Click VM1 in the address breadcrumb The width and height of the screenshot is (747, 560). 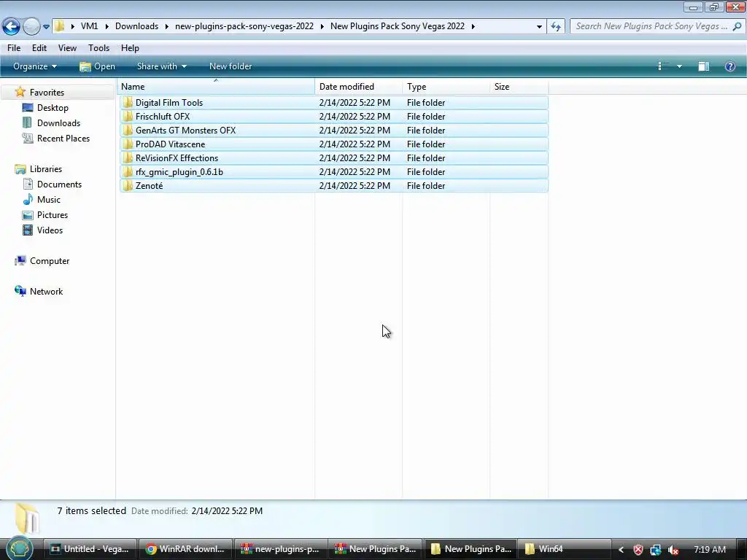tap(89, 26)
